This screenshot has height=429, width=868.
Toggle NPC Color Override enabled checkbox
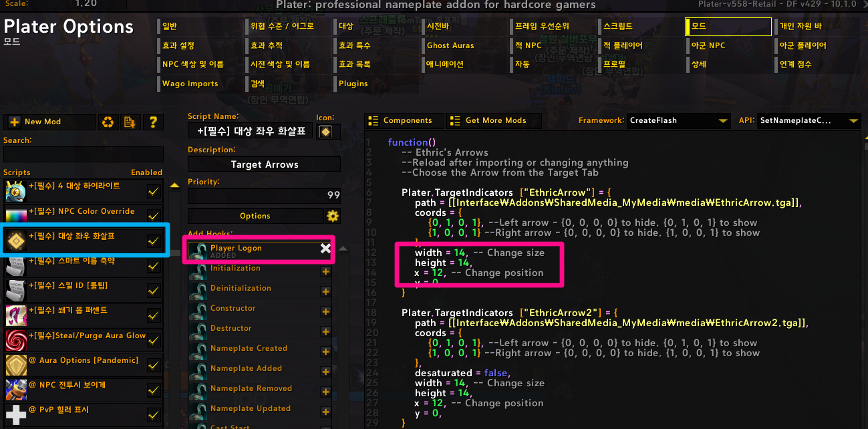[154, 217]
